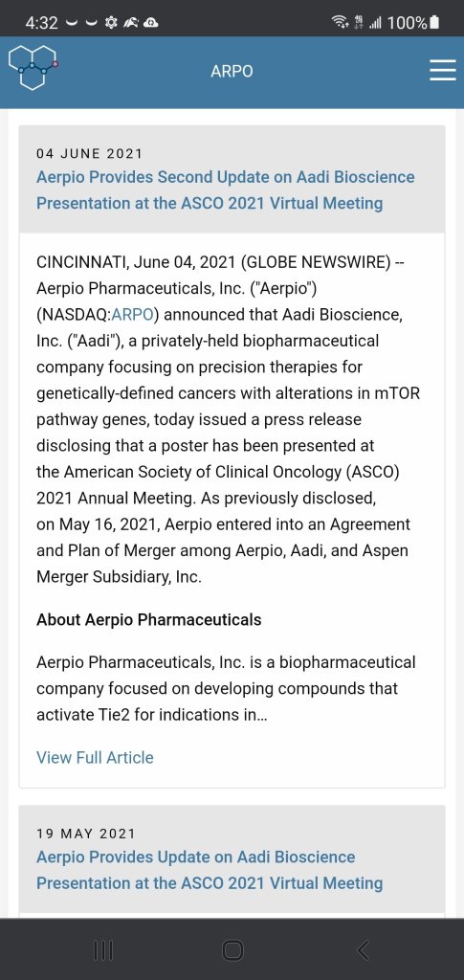The width and height of the screenshot is (464, 980).
Task: Tap the ARPO header title
Action: click(232, 71)
